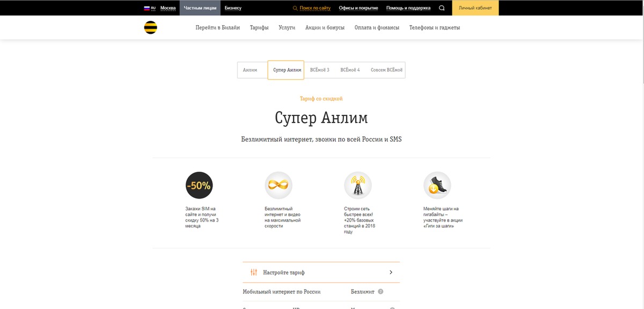Click the -50% discount icon
The image size is (644, 309).
tap(199, 186)
